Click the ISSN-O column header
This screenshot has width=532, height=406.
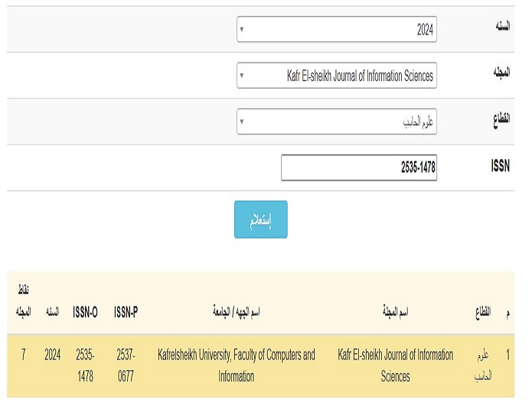[85, 312]
